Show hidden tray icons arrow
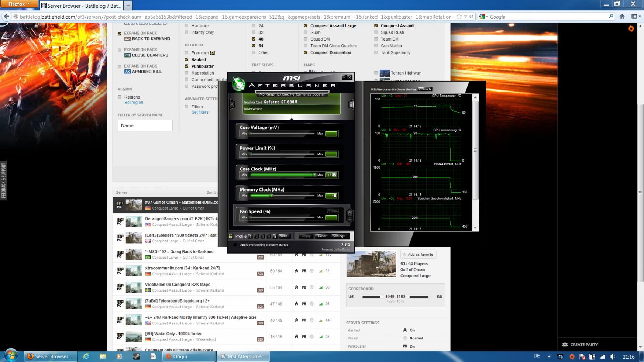 pos(549,356)
